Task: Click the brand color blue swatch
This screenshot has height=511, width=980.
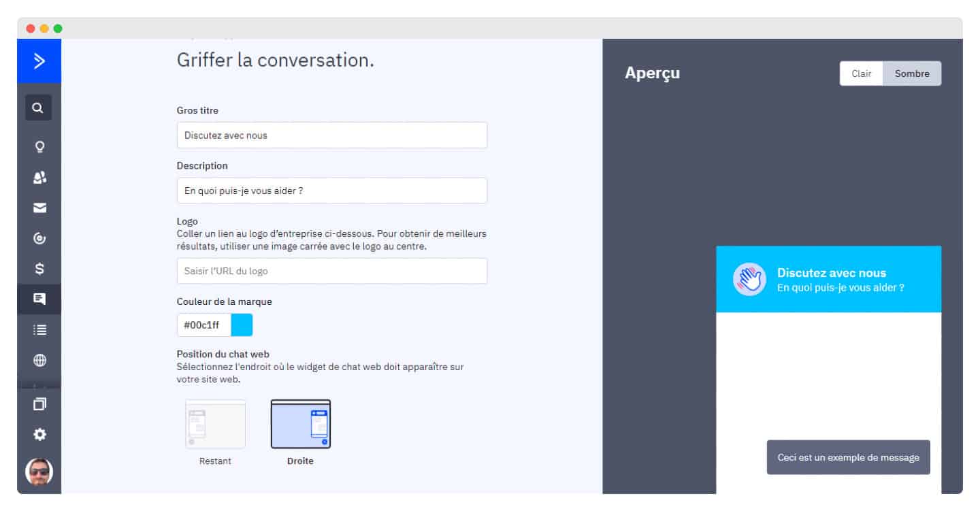Action: 242,325
